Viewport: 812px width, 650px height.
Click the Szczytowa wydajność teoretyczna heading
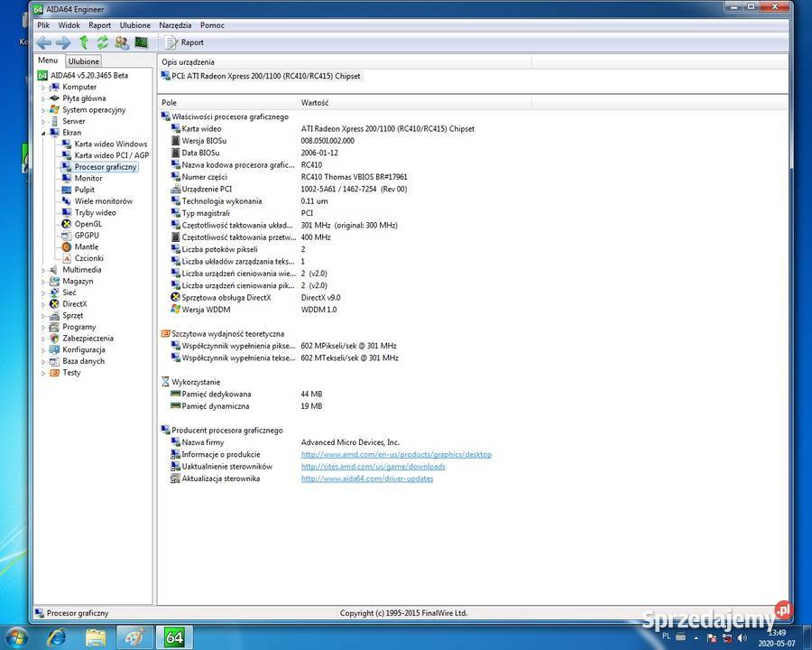[228, 334]
